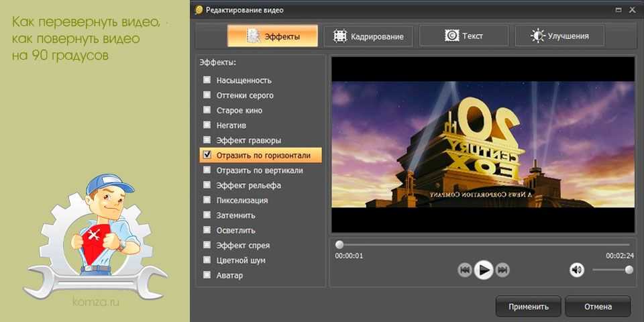Play the video preview
This screenshot has width=644, height=322.
click(484, 270)
